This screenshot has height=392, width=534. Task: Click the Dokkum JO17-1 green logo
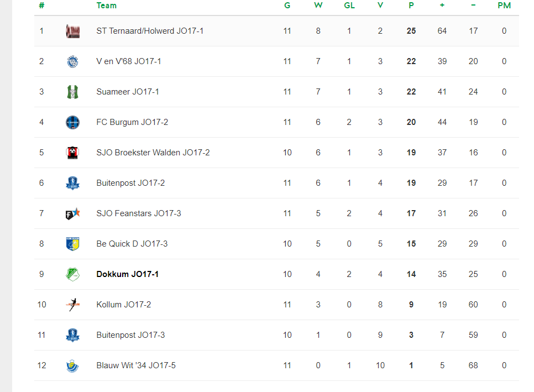tap(72, 274)
